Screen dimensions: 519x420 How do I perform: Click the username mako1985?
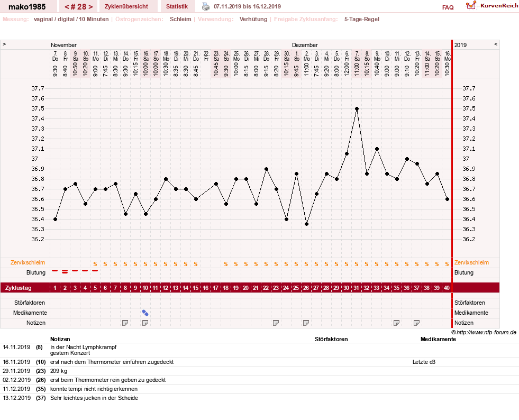click(27, 7)
